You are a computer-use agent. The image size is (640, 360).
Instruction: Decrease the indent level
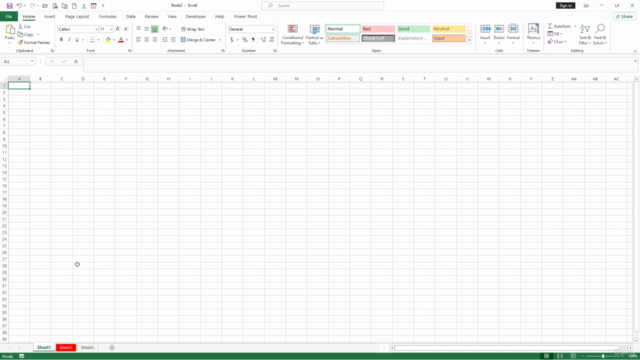click(165, 40)
